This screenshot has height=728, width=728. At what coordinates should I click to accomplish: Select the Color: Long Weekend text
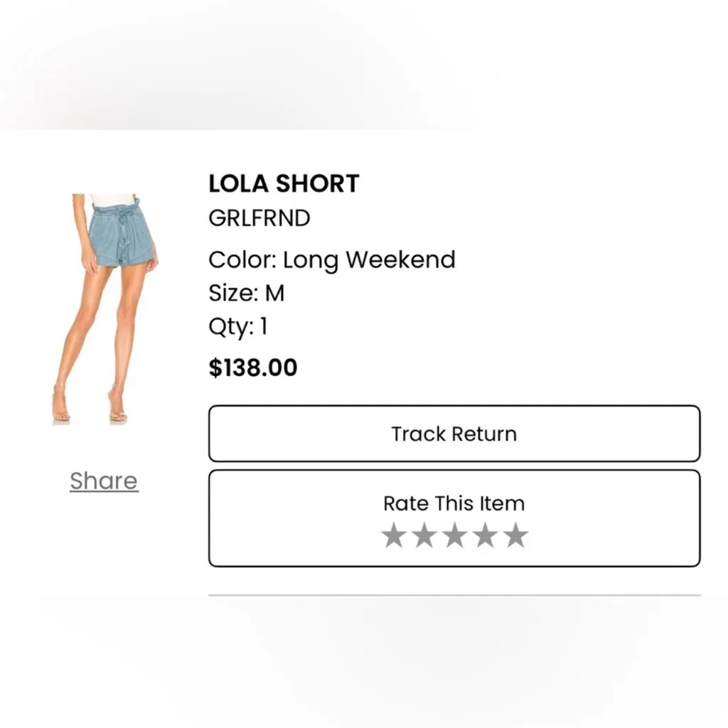331,259
